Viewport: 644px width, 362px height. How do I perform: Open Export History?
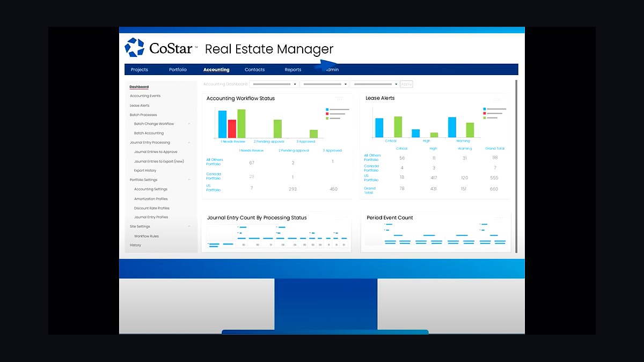145,171
